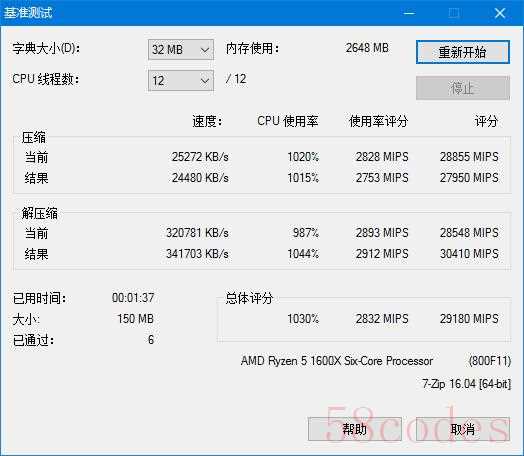Open the dictionary size dropdown showing 32 MB
Viewport: 524px width, 456px height.
point(181,49)
